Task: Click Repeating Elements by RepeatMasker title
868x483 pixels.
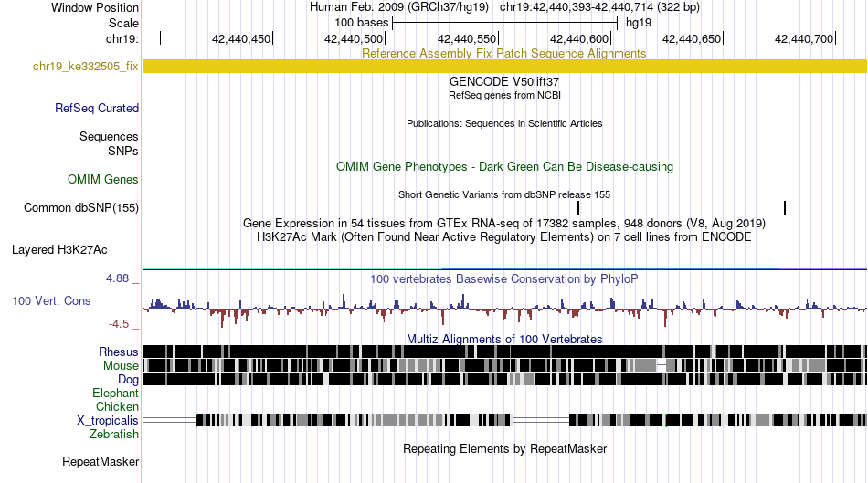Action: (x=504, y=448)
